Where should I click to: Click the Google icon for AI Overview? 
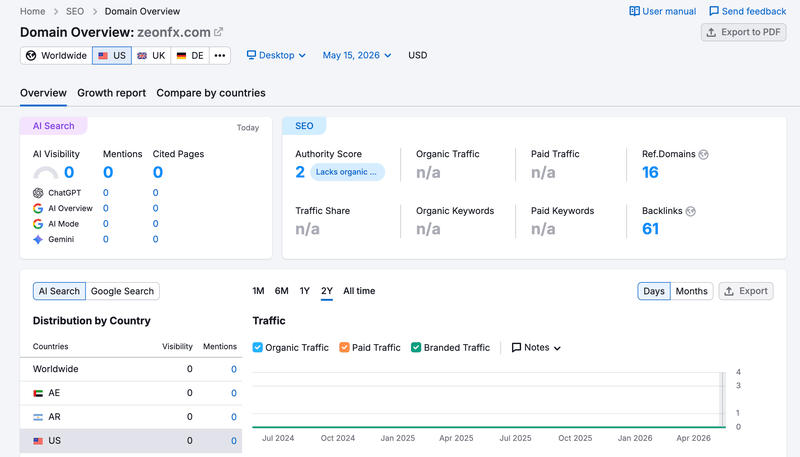pos(38,208)
